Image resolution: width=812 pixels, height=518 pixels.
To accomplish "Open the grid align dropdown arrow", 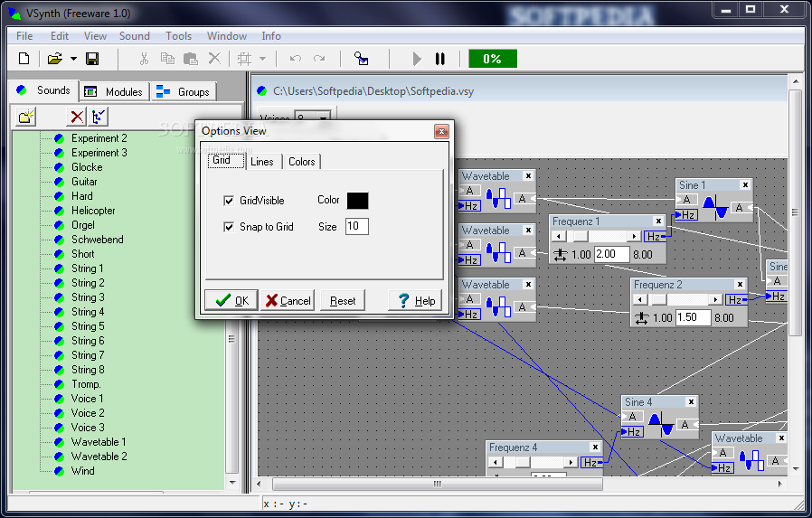I will pyautogui.click(x=262, y=59).
